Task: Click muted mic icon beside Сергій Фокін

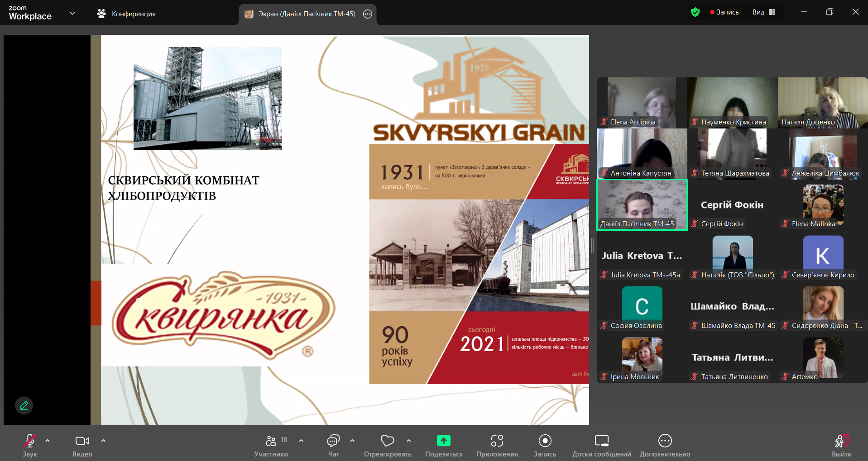Action: [x=695, y=224]
